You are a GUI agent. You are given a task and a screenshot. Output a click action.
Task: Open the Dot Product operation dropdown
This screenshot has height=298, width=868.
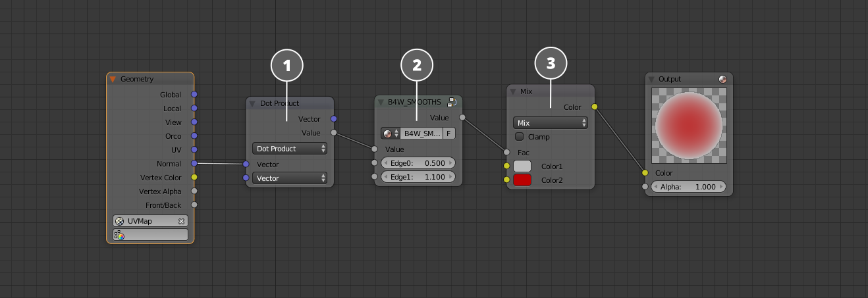(290, 149)
